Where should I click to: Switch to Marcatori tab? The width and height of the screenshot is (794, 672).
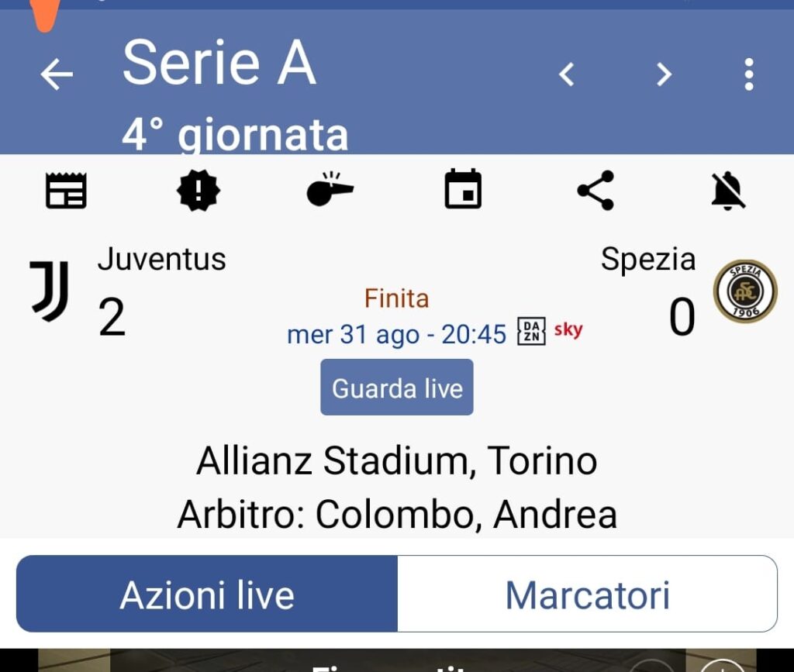coord(587,594)
